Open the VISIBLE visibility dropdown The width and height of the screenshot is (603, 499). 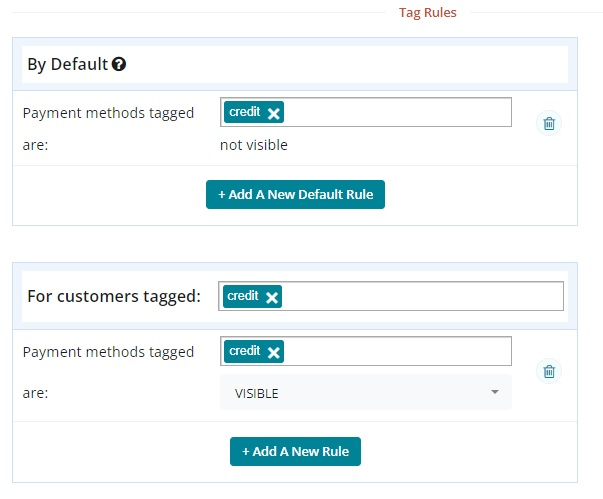pyautogui.click(x=365, y=393)
